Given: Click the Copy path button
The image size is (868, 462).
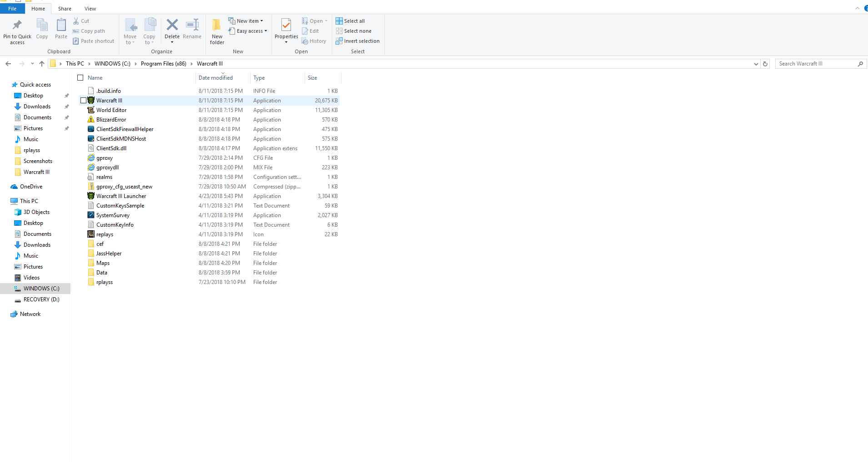Looking at the screenshot, I should (x=89, y=31).
